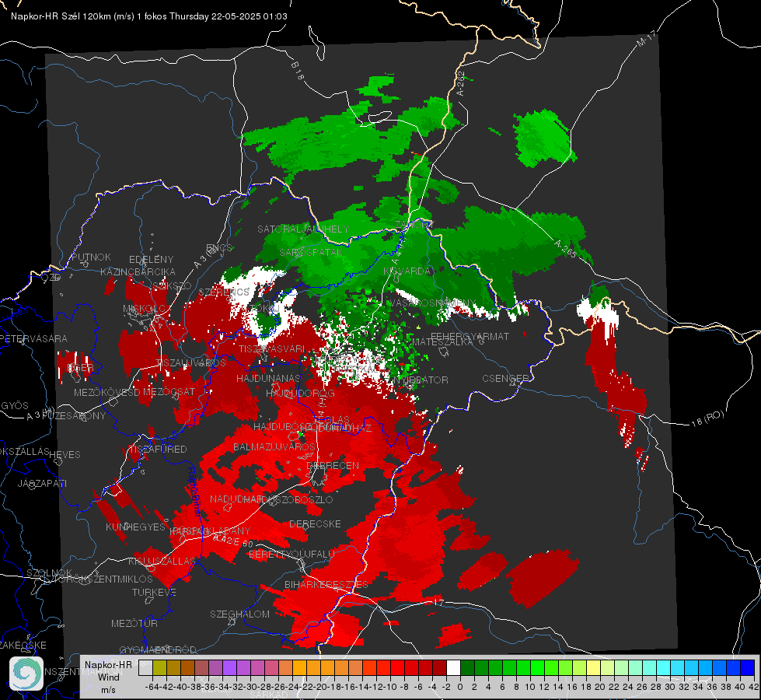
Task: Click the dark green swatch right of the 0 mark
Action: (467, 667)
